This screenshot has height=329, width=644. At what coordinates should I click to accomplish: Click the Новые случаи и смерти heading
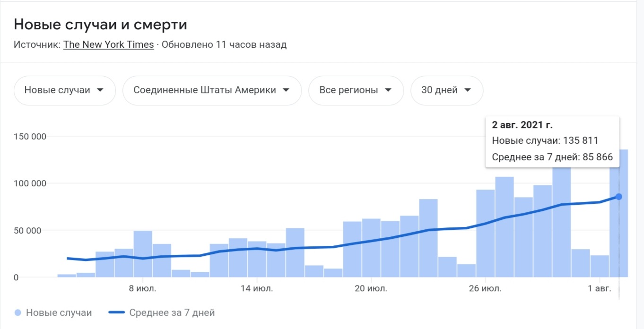point(100,25)
